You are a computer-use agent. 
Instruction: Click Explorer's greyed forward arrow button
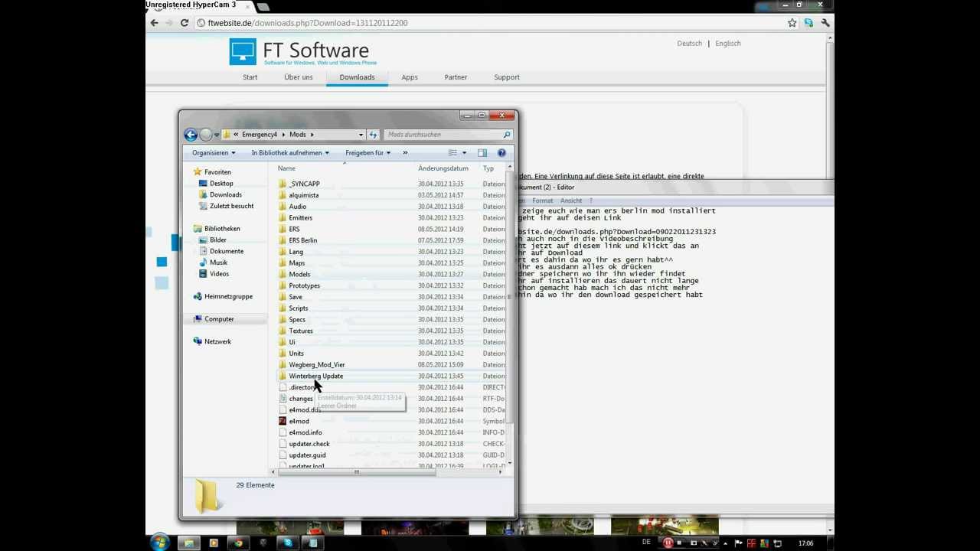[205, 135]
